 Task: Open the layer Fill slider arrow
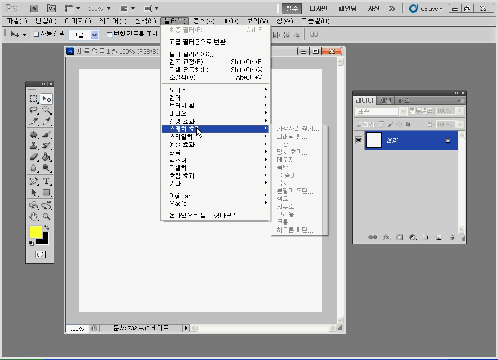(460, 124)
